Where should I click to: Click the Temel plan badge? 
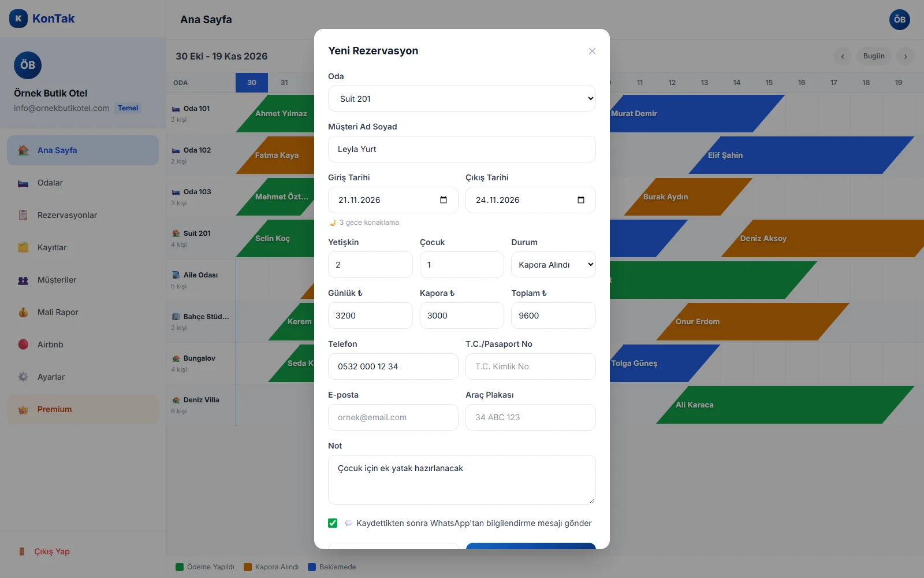click(128, 108)
